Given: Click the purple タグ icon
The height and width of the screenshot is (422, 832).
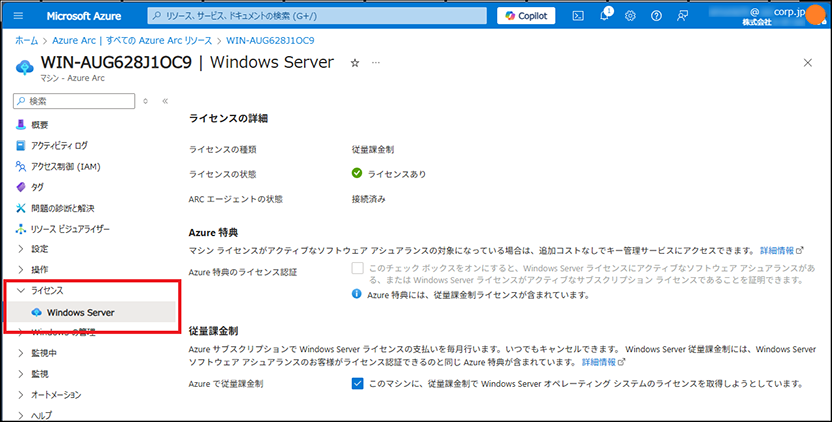Looking at the screenshot, I should [x=21, y=187].
